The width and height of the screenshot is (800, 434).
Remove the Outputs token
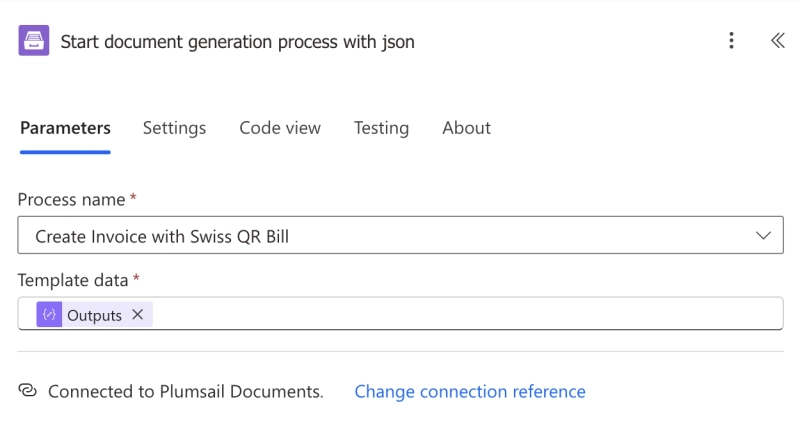(x=137, y=315)
